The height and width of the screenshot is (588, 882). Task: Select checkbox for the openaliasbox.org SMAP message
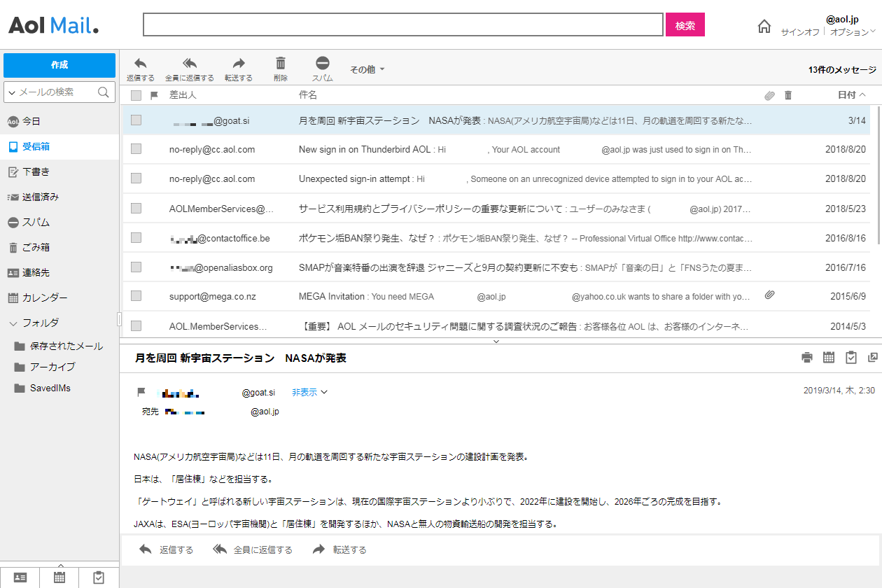[136, 267]
